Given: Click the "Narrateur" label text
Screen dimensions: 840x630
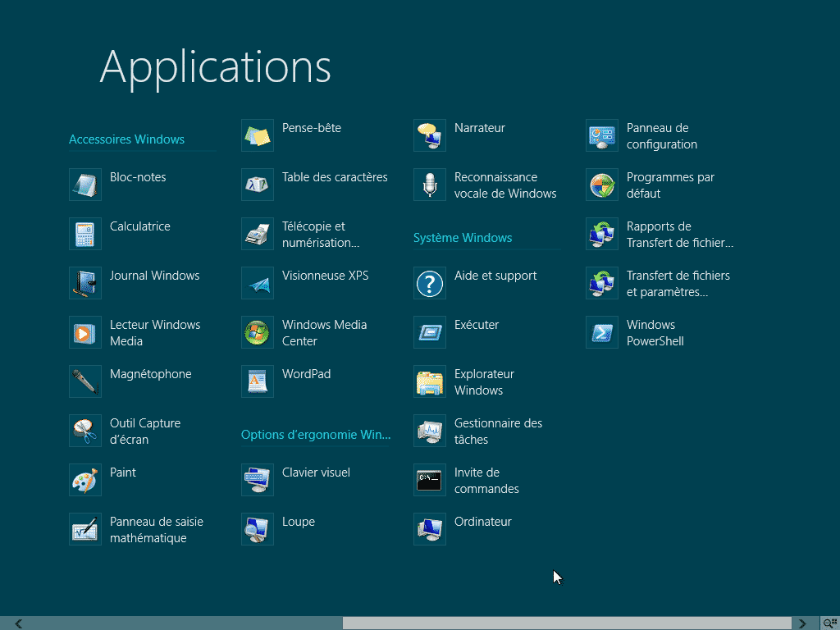Looking at the screenshot, I should [479, 128].
